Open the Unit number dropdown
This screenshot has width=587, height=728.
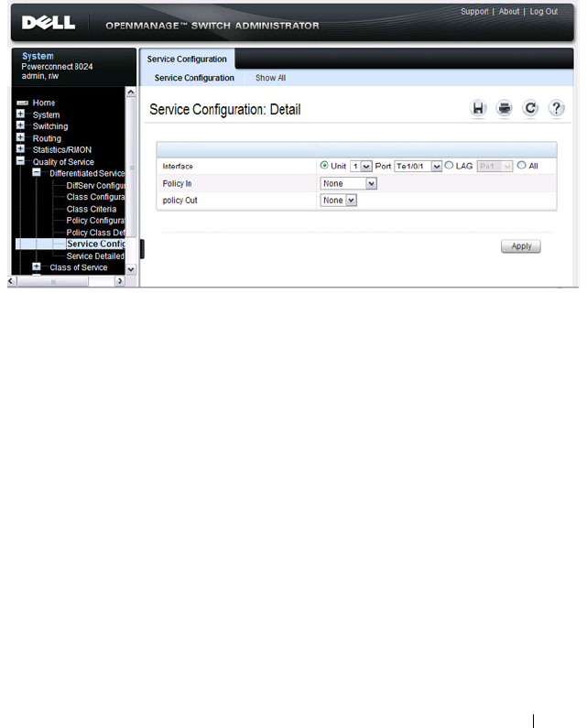point(361,167)
